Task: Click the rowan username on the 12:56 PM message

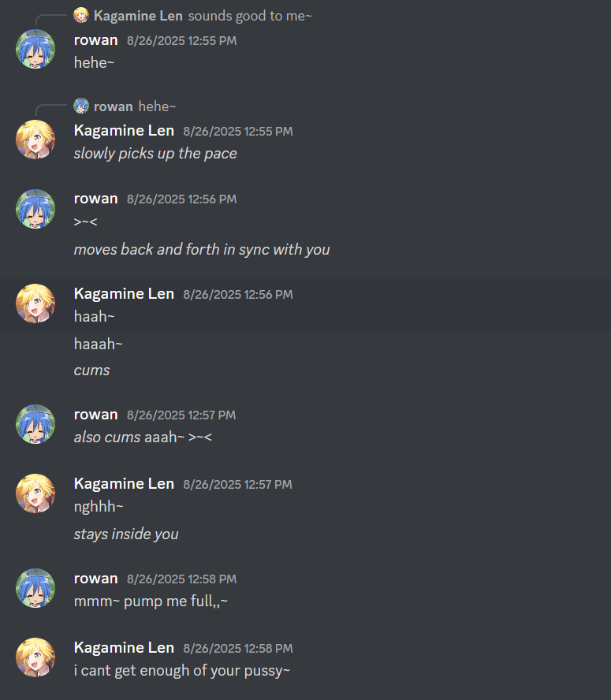Action: click(x=95, y=199)
